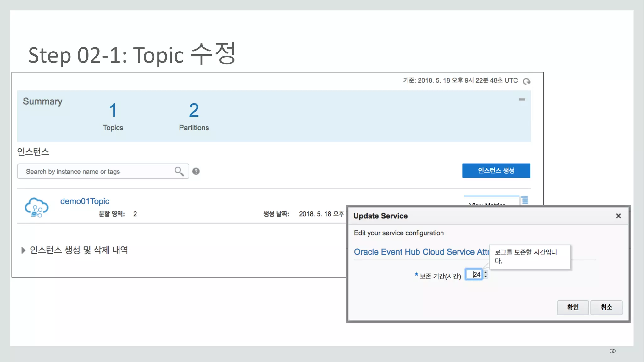Decrease the retention period with the down arrow
Viewport: 644px width, 362px height.
click(x=486, y=277)
